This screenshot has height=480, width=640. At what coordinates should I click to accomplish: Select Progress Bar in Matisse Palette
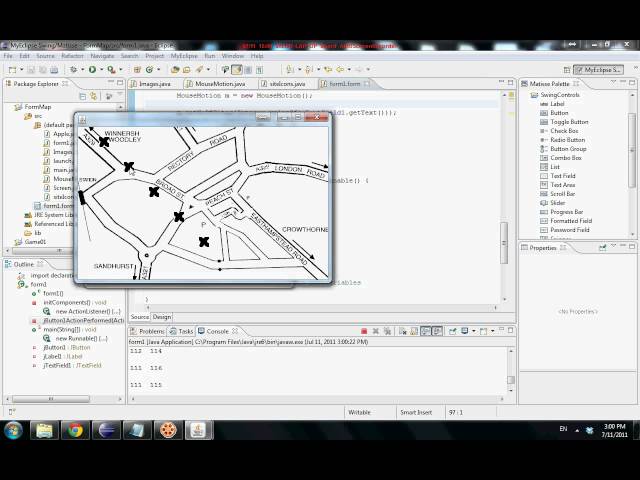562,212
